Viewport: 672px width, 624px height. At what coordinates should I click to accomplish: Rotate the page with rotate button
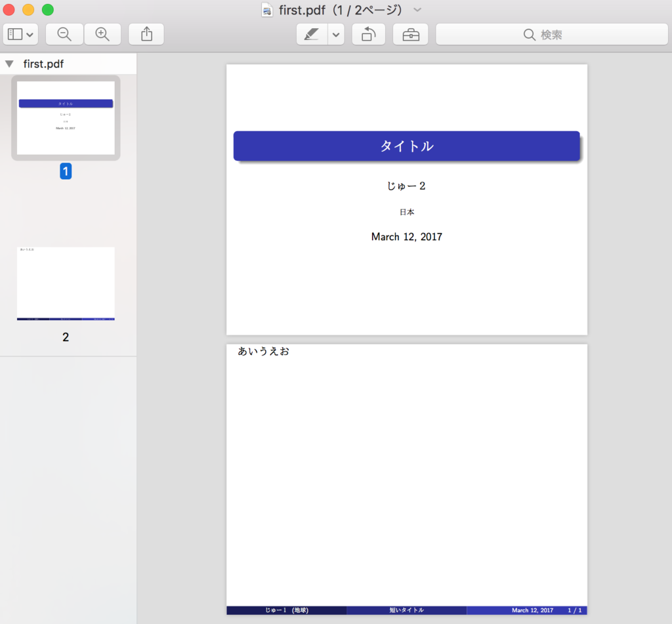click(369, 34)
